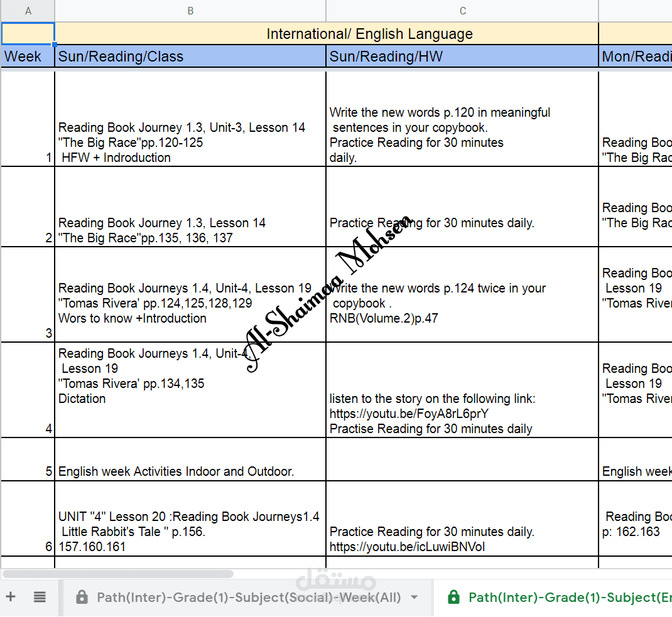Select column B header
Viewport: 672px width, 617px height.
[190, 11]
